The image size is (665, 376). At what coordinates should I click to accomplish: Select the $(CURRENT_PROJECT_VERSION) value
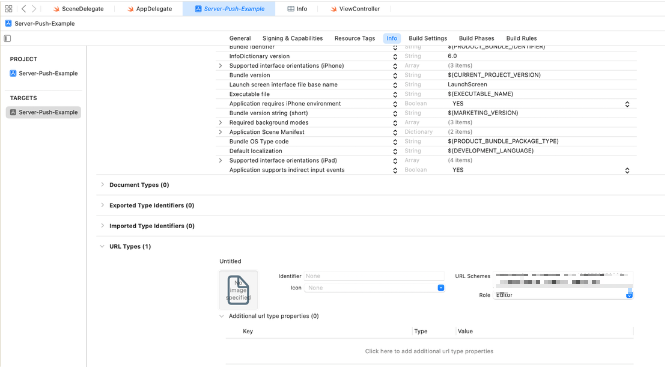[x=494, y=75]
